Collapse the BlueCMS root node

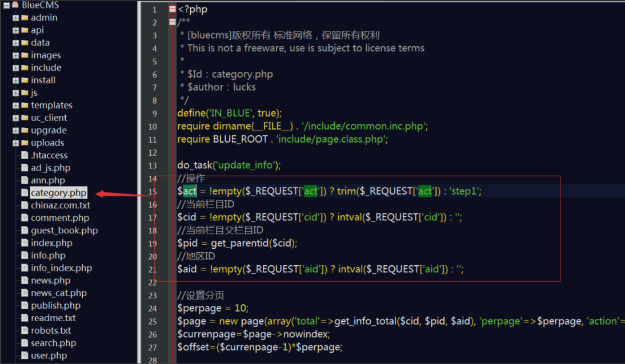[x=6, y=5]
